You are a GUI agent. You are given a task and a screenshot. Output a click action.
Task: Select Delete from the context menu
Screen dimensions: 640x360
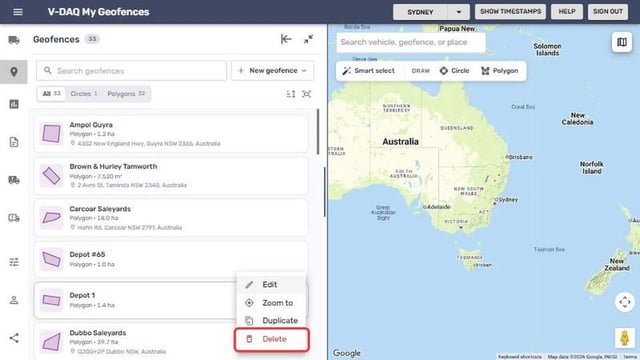pyautogui.click(x=272, y=339)
